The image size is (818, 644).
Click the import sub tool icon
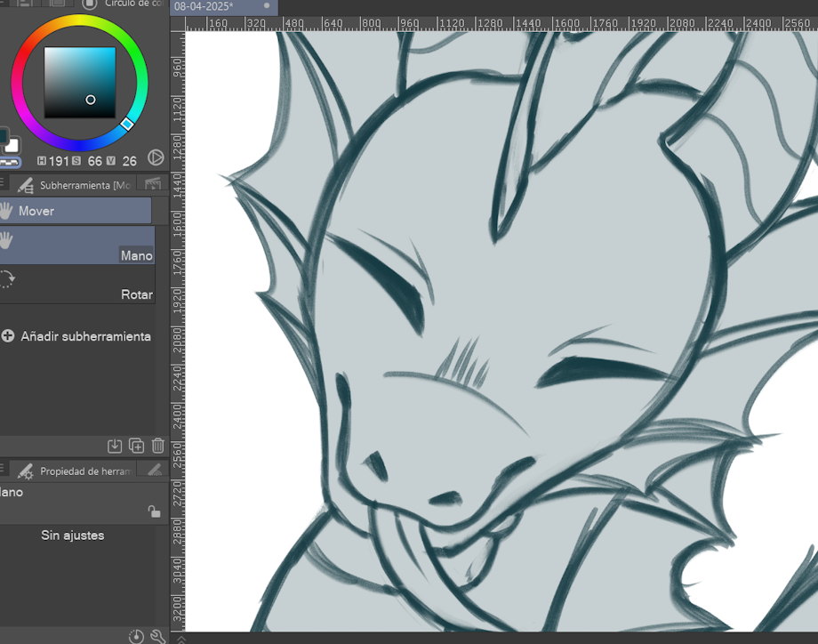pyautogui.click(x=115, y=446)
